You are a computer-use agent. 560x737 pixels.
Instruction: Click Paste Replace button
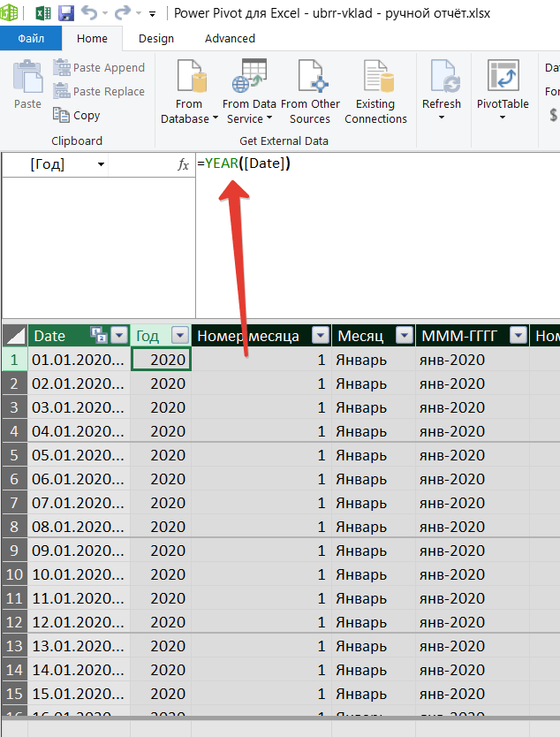[99, 91]
